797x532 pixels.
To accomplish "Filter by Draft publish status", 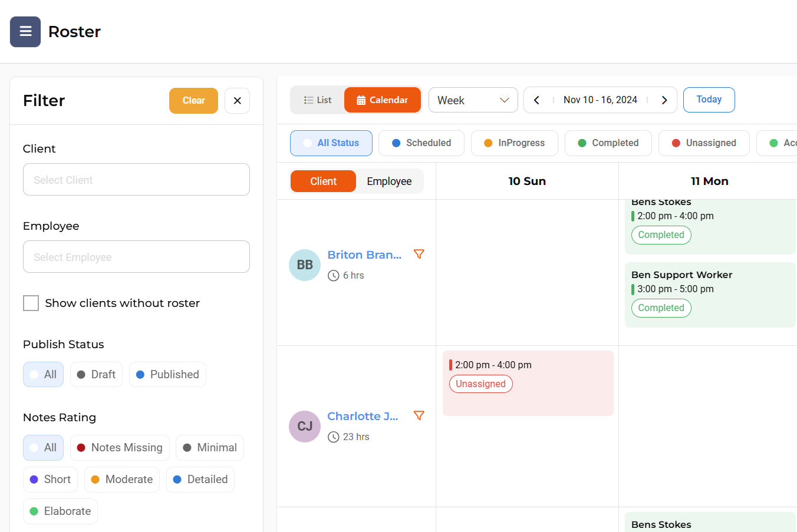I will point(96,375).
